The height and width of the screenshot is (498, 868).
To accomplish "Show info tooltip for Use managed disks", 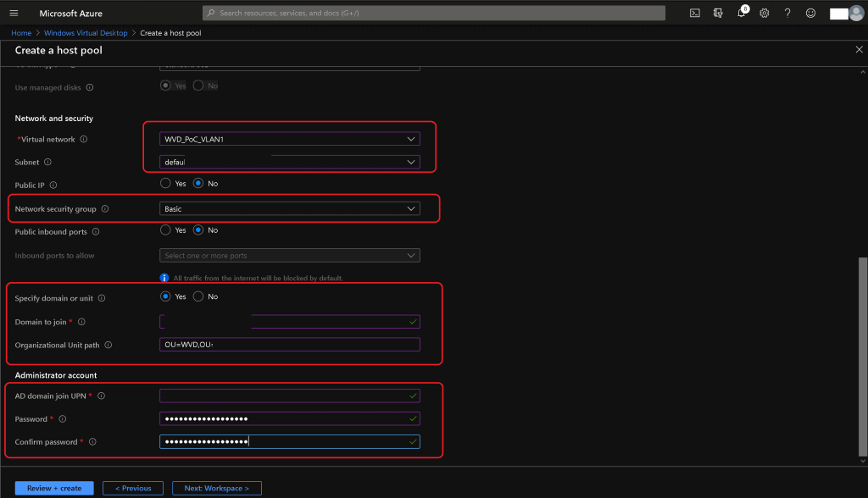I will click(90, 87).
